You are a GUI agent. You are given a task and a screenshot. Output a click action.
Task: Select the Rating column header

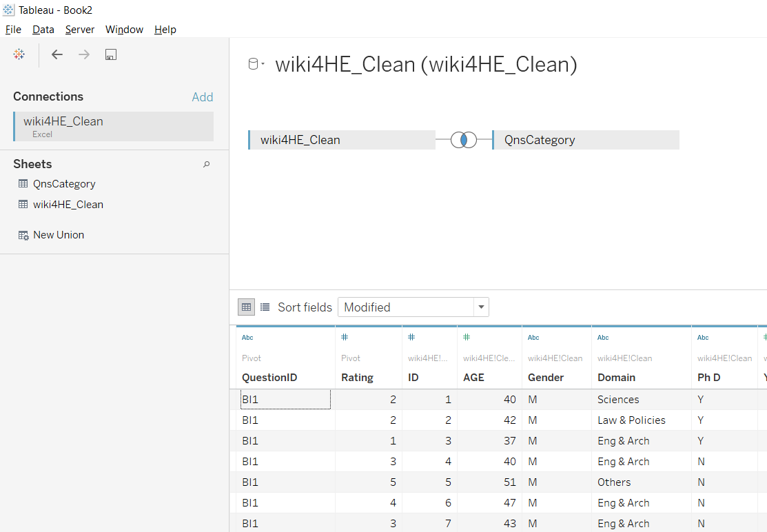[x=357, y=378]
